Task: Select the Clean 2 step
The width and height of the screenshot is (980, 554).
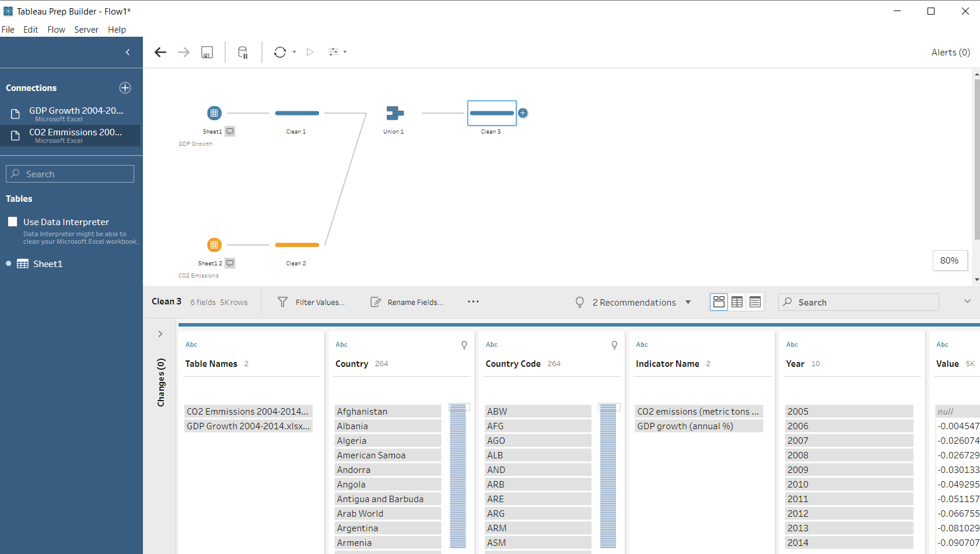Action: [297, 245]
